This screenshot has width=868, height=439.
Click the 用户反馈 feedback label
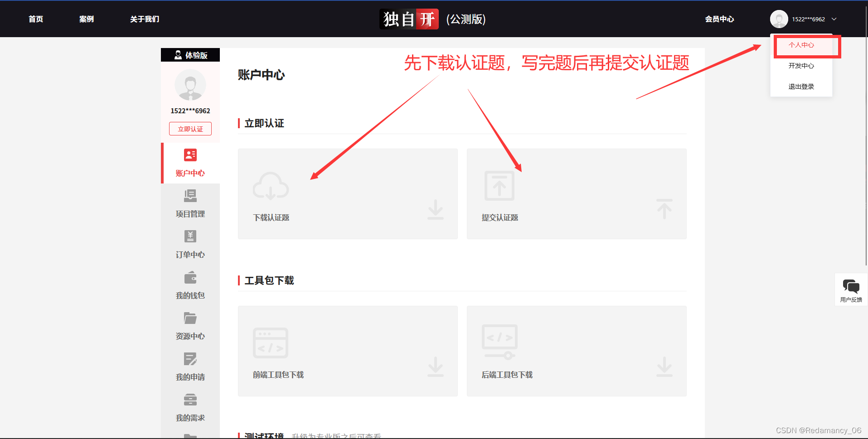tap(851, 299)
